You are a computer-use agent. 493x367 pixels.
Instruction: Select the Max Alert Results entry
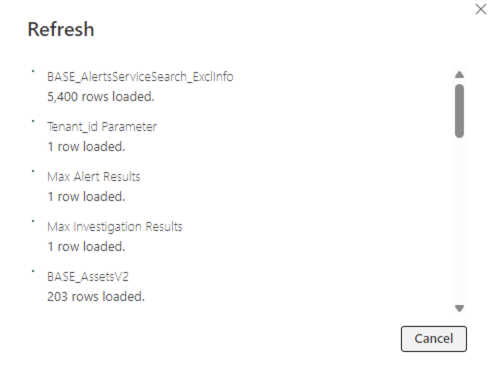coord(94,177)
